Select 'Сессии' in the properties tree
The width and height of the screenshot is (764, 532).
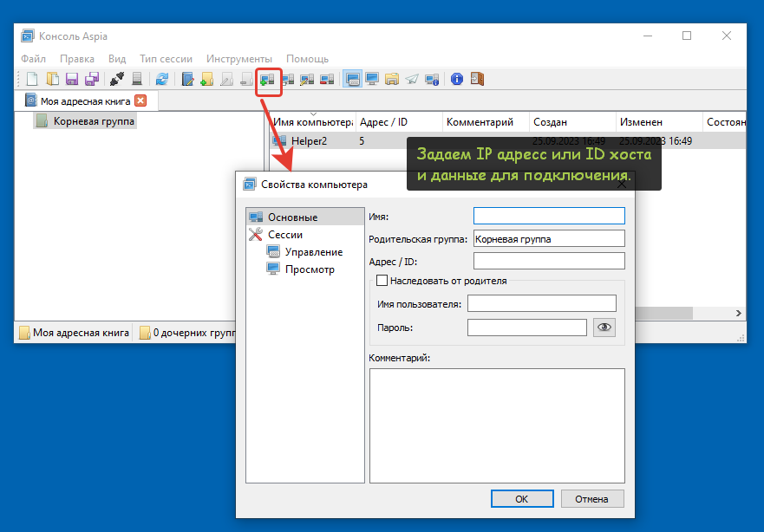[284, 235]
